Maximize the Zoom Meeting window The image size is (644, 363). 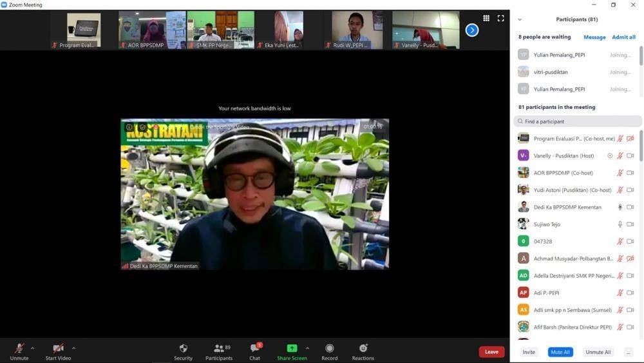click(x=613, y=5)
